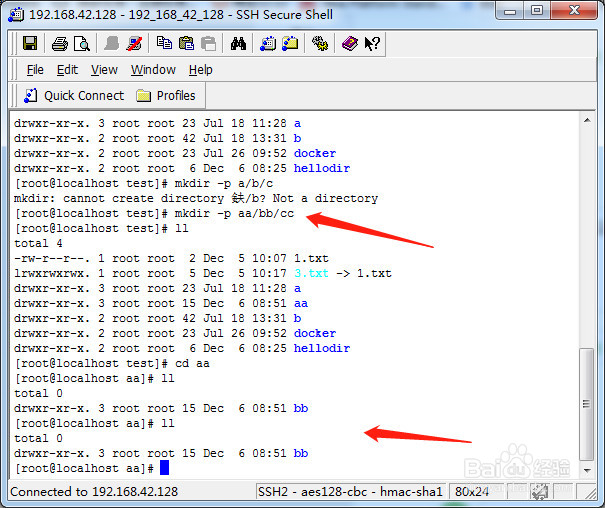This screenshot has width=605, height=508.
Task: Click the Profiles button label
Action: pyautogui.click(x=176, y=96)
